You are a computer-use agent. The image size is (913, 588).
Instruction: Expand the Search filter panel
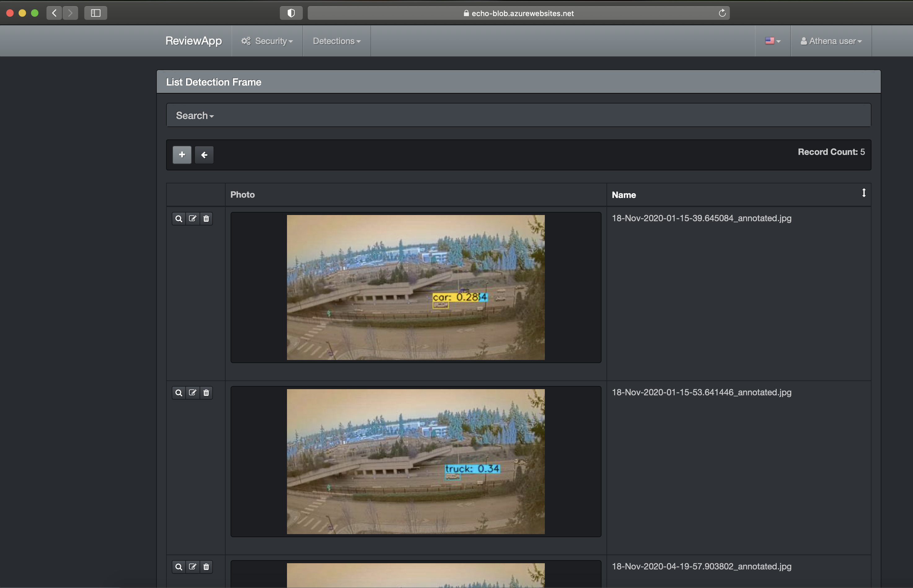[194, 115]
